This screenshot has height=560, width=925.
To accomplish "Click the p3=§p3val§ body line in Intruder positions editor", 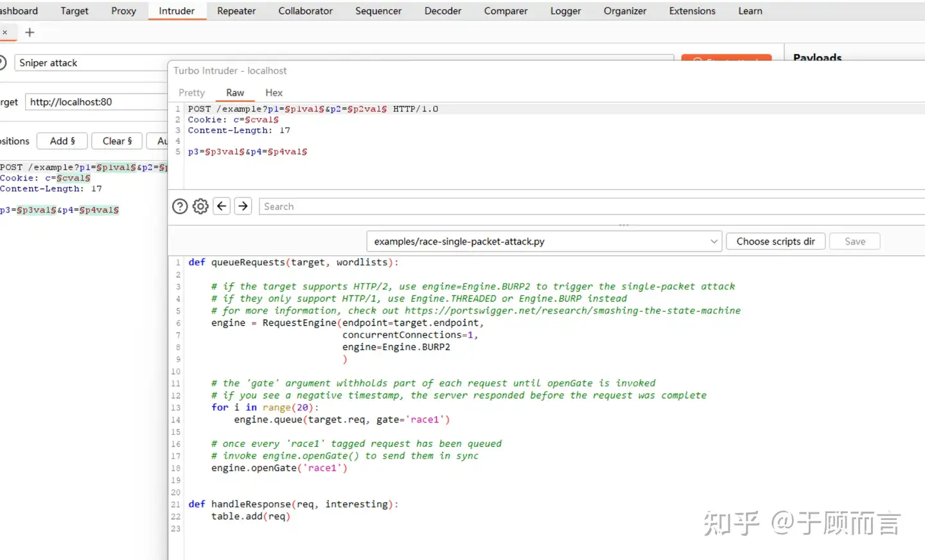I will 59,210.
